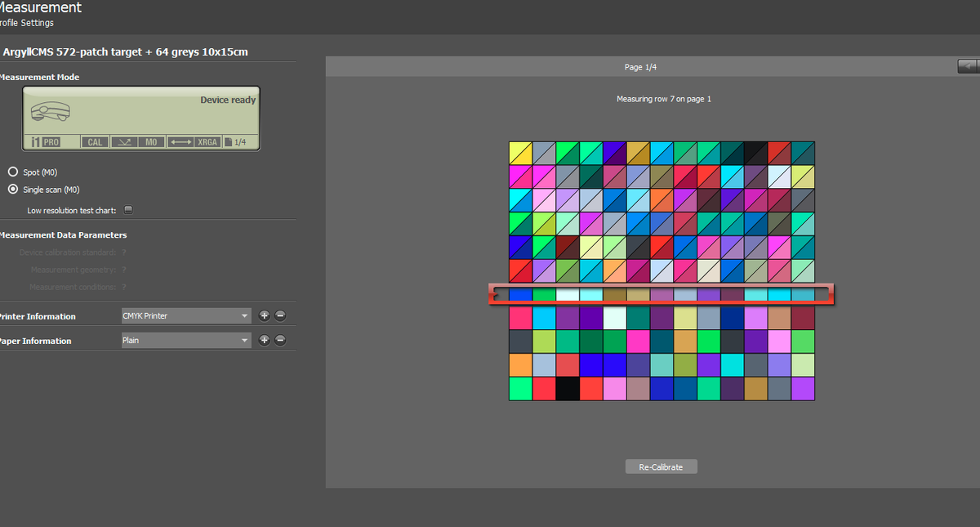The height and width of the screenshot is (527, 980).
Task: Click the i1 PRO device indicator
Action: pos(45,142)
